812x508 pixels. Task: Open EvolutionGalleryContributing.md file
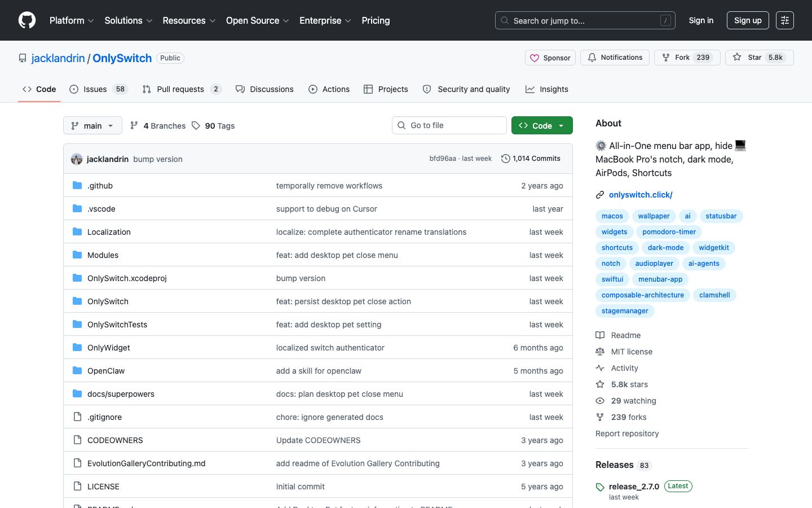(147, 463)
